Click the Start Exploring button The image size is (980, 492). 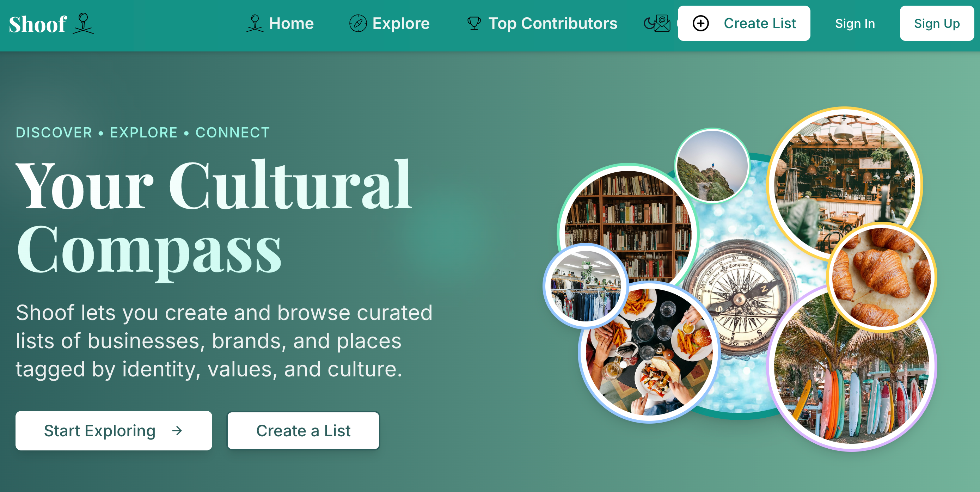click(x=114, y=430)
